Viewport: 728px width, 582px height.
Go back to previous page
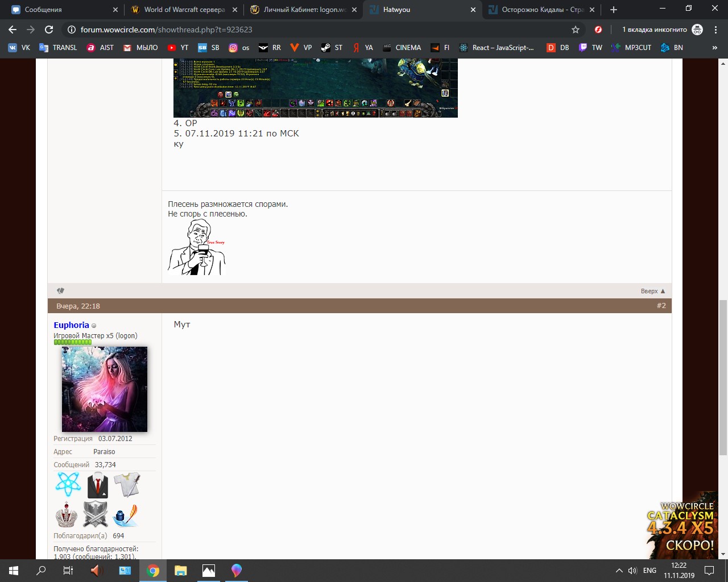click(x=13, y=30)
